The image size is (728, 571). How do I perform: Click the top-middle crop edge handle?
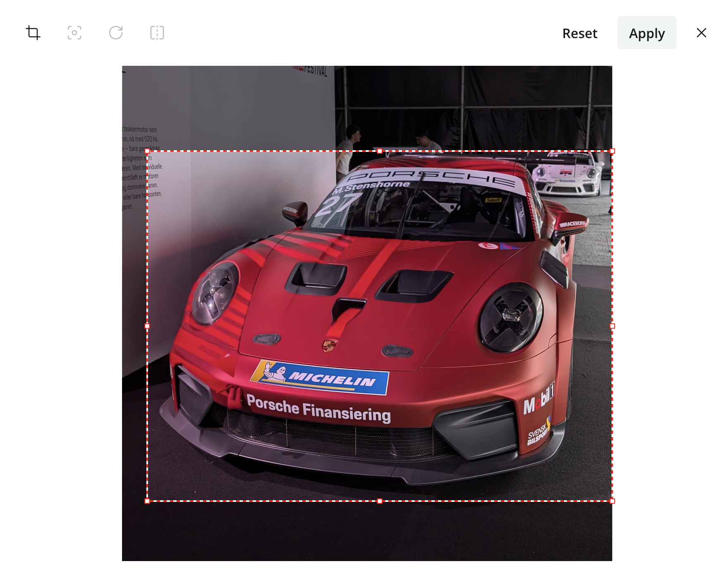(380, 151)
